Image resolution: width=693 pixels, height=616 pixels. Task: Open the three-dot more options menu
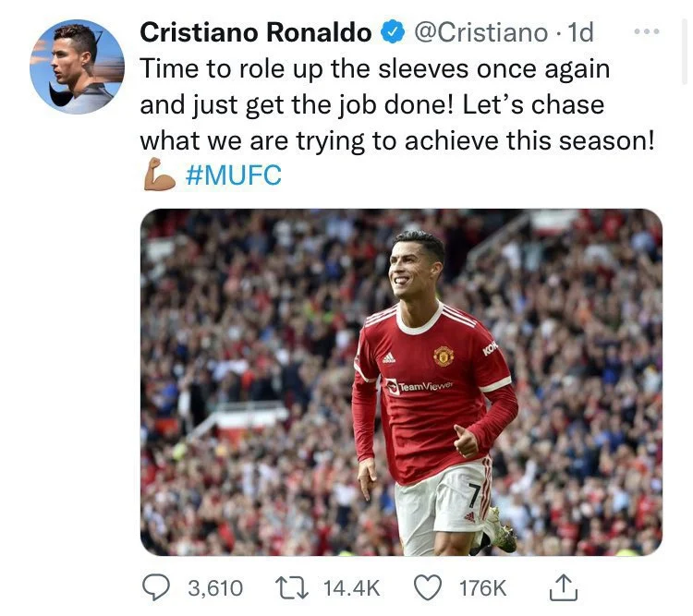pos(647,31)
